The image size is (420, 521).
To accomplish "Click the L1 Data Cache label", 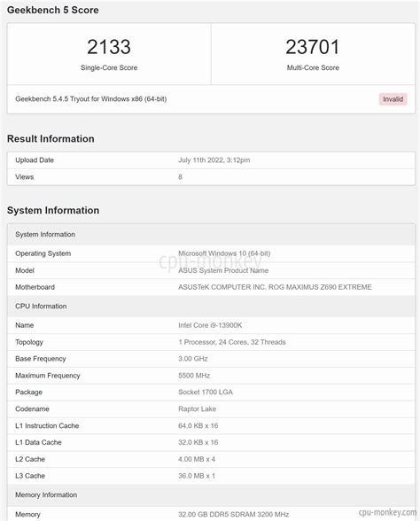I will coord(39,442).
